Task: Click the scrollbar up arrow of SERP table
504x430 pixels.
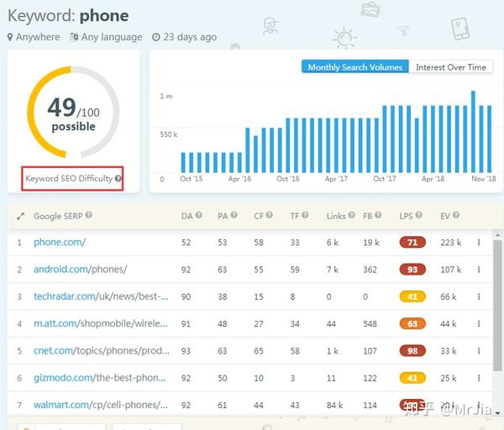Action: point(497,235)
